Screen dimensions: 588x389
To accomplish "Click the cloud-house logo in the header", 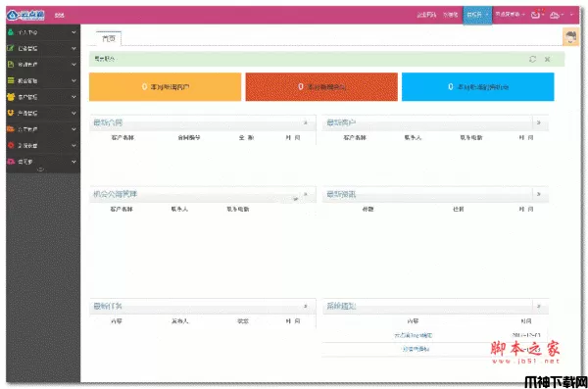I will tap(25, 15).
